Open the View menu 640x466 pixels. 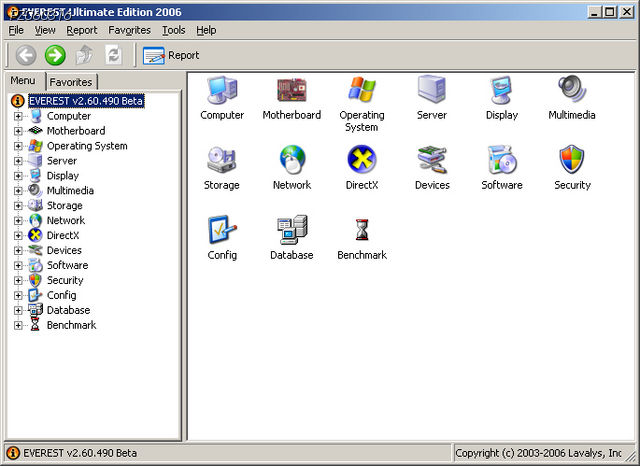tap(45, 30)
